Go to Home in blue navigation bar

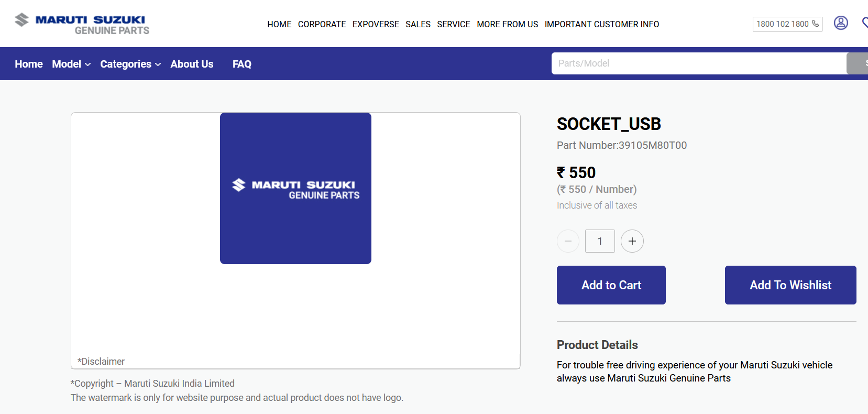[29, 64]
